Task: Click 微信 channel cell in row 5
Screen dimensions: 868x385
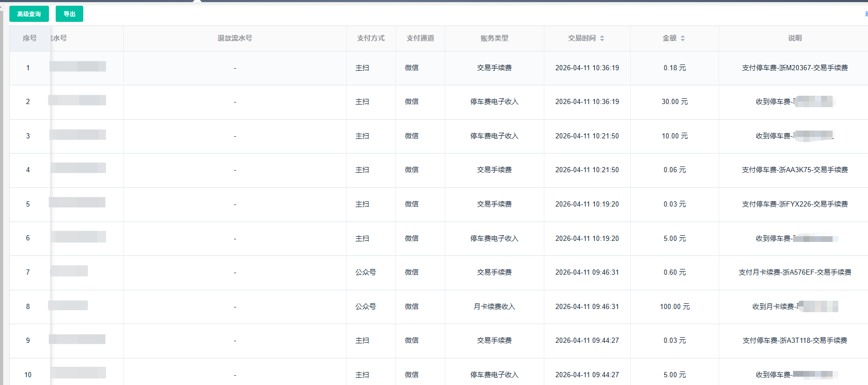Action: (412, 204)
